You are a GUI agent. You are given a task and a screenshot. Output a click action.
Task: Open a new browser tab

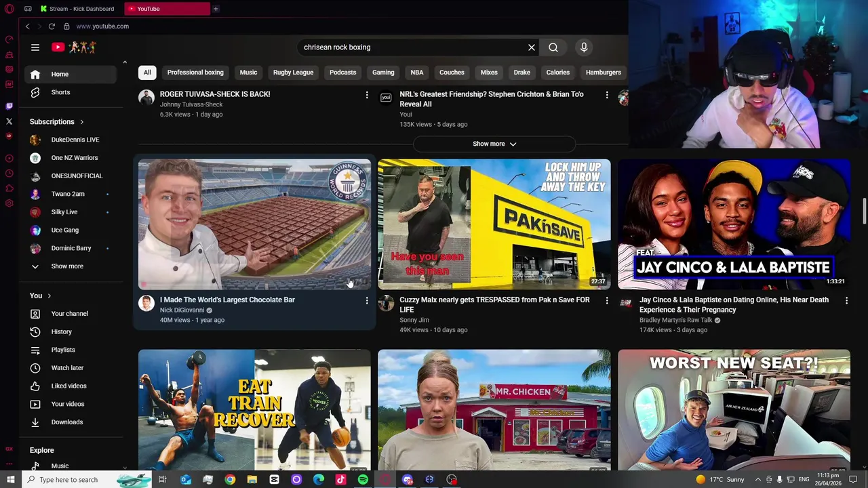(x=216, y=9)
